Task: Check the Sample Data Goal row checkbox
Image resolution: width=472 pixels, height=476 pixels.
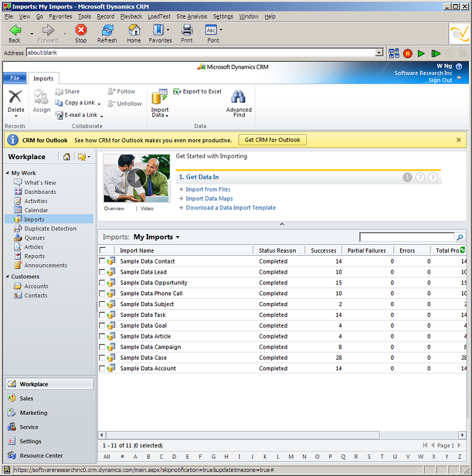Action: (102, 325)
